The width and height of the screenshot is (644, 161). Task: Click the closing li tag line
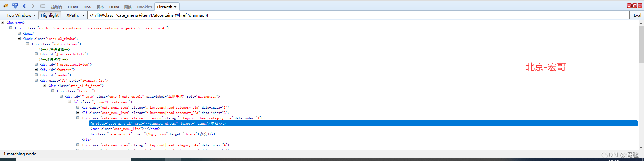click(87, 139)
